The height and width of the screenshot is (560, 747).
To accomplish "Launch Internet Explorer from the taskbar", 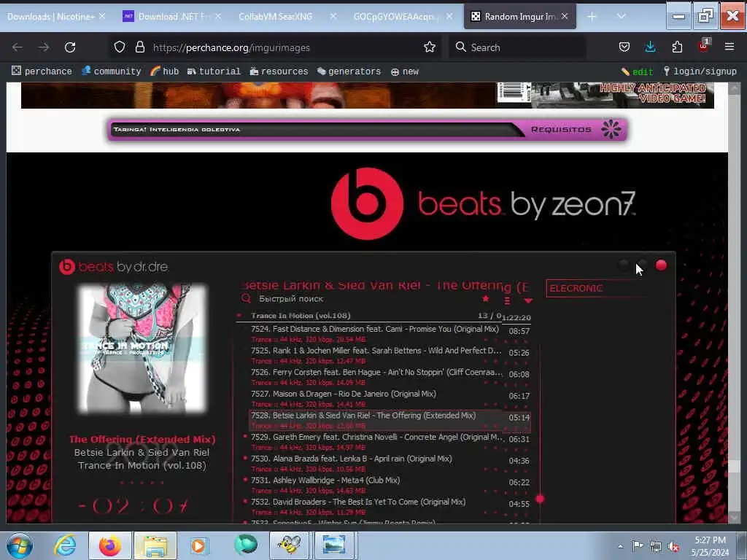I will pyautogui.click(x=65, y=545).
